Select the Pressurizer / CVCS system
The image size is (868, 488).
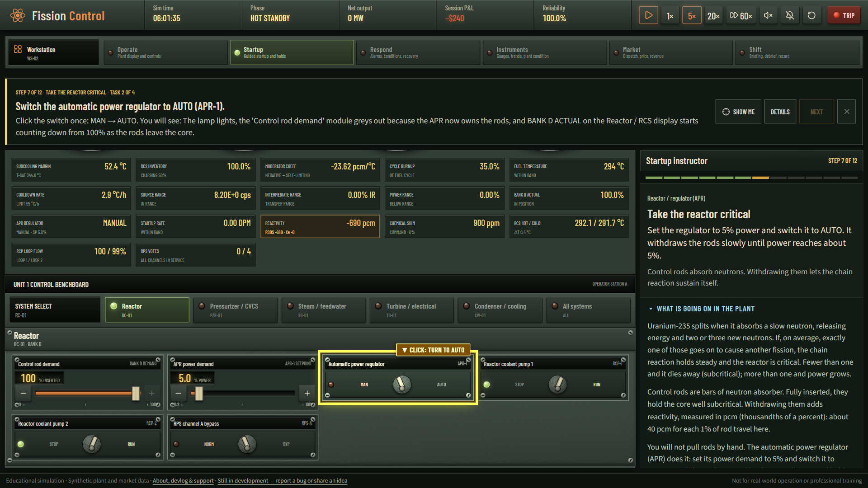(235, 310)
